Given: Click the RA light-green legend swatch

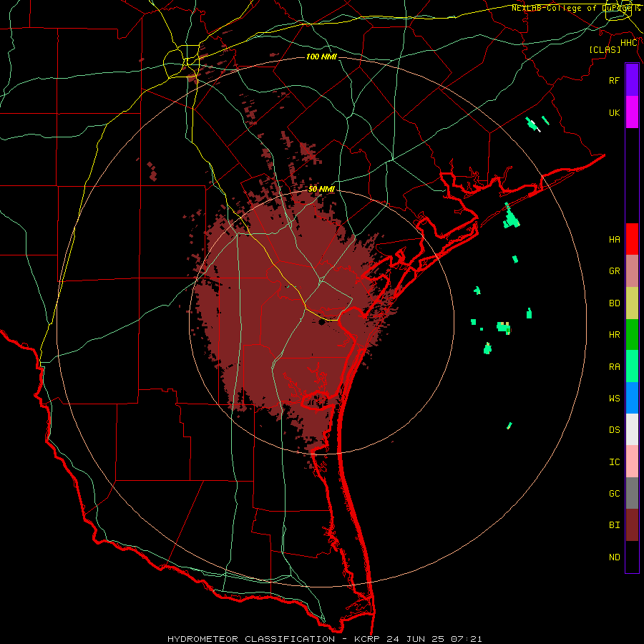Looking at the screenshot, I should pyautogui.click(x=632, y=366).
